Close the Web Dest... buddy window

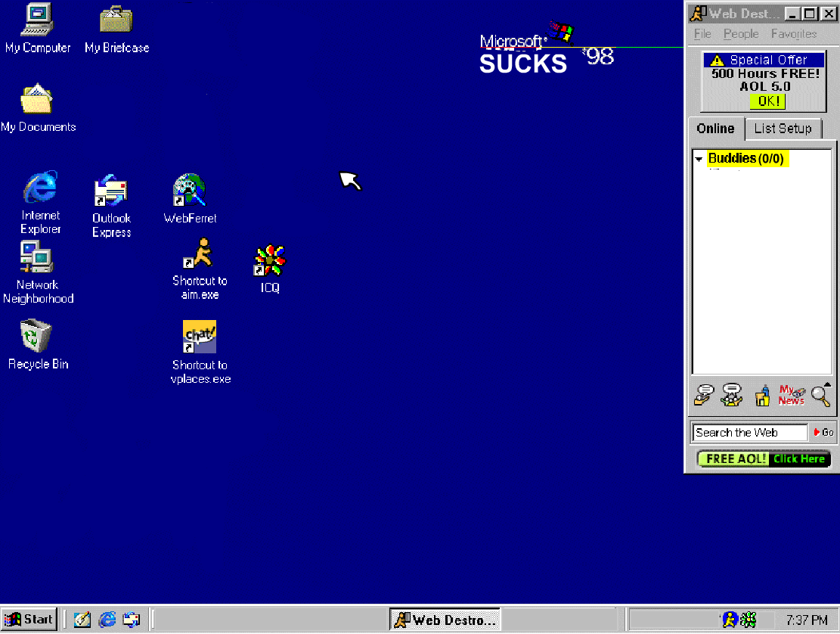click(x=829, y=14)
